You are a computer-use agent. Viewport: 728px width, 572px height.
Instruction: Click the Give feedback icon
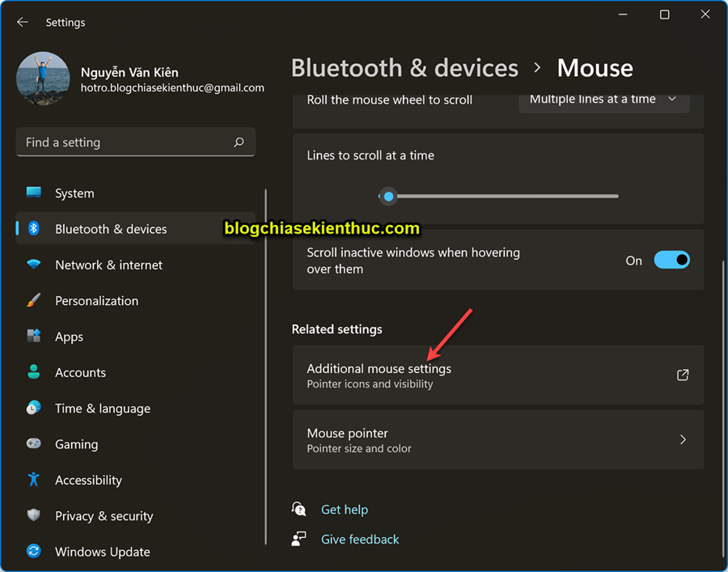tap(298, 539)
